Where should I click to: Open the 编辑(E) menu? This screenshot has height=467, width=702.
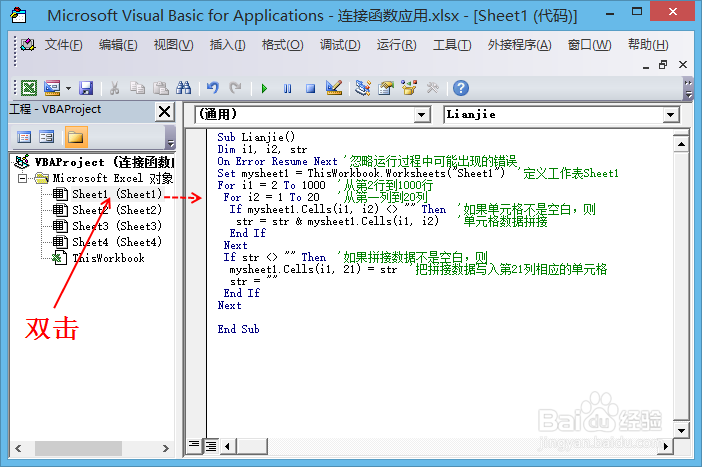click(118, 45)
